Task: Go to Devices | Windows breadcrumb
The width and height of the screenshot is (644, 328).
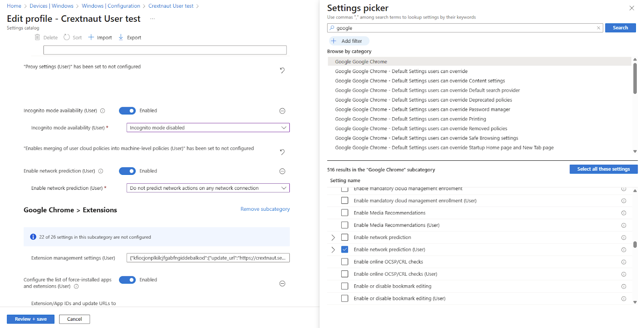Action: pos(52,6)
